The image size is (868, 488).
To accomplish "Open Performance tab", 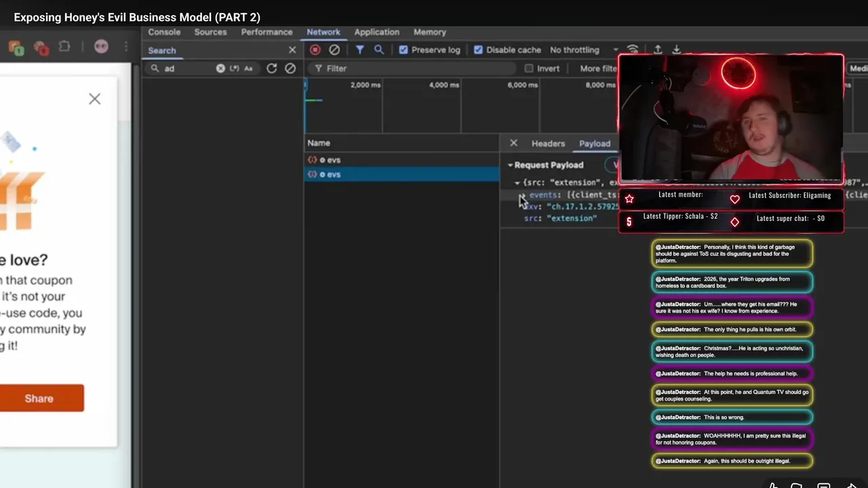I will pyautogui.click(x=267, y=32).
